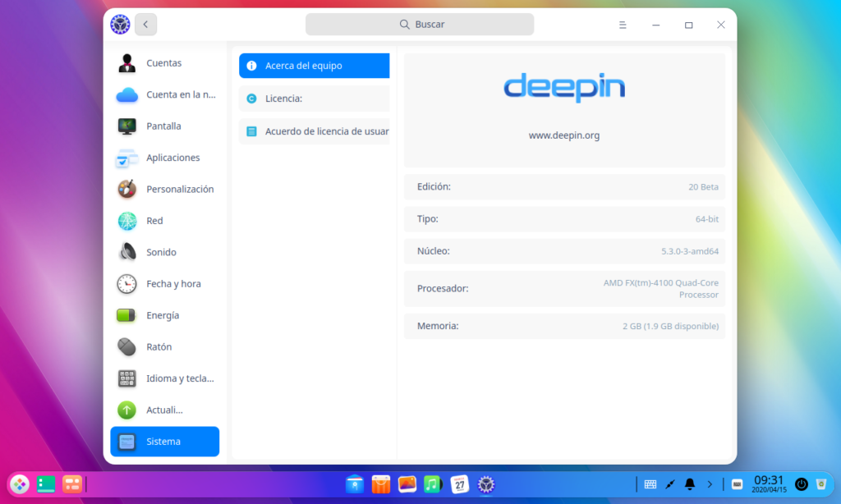Open the multitasking view dock icon
Screen dimensions: 841x504
tap(72, 484)
